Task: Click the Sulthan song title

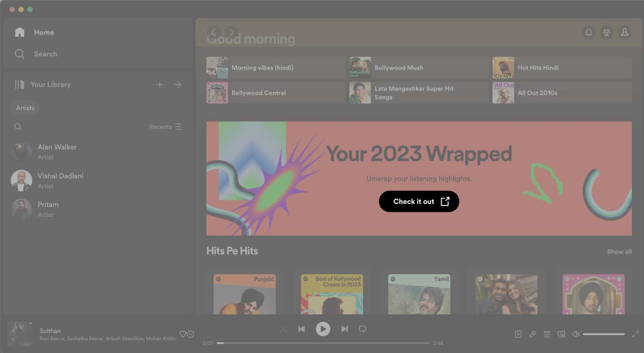Action: click(50, 331)
